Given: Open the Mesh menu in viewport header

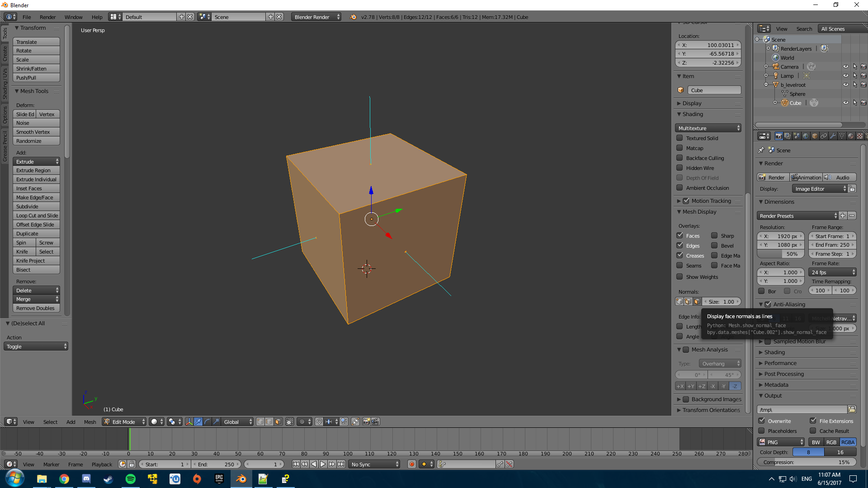Looking at the screenshot, I should [90, 422].
